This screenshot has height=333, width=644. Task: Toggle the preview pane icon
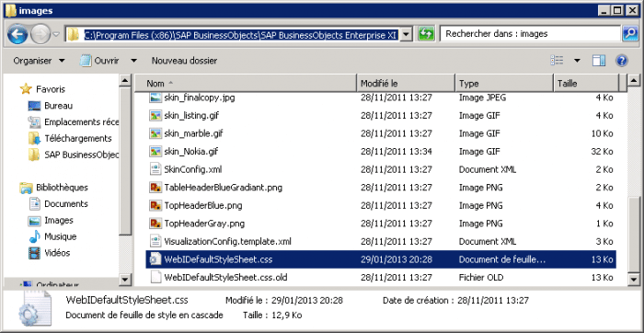[x=599, y=61]
